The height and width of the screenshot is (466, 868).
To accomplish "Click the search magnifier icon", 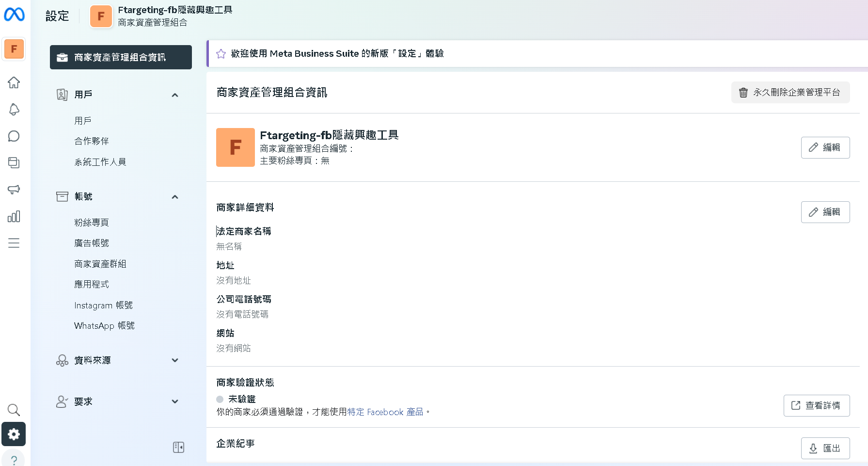I will click(14, 410).
